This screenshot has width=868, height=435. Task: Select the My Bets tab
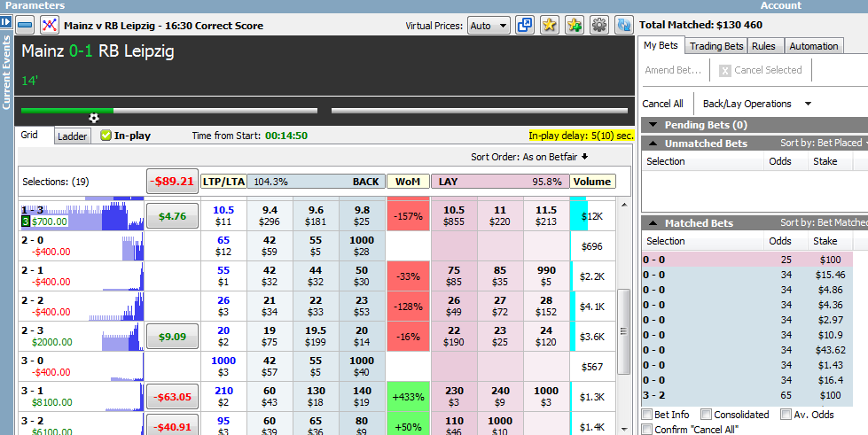[661, 45]
